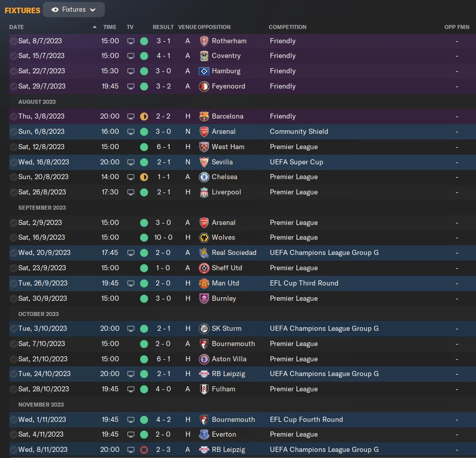Click the Hamburg club badge
Screen dimensions: 476x458
[204, 71]
